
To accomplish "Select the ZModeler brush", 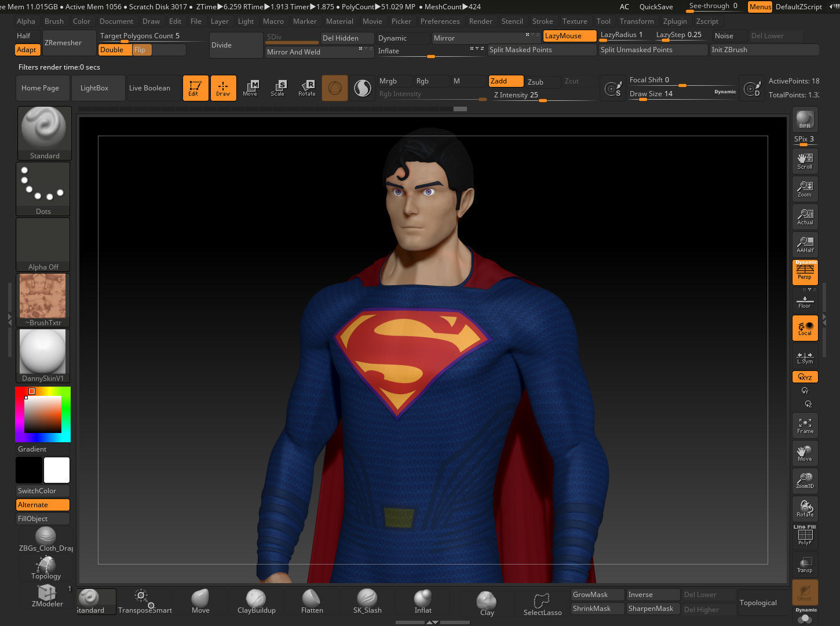I will [x=46, y=596].
